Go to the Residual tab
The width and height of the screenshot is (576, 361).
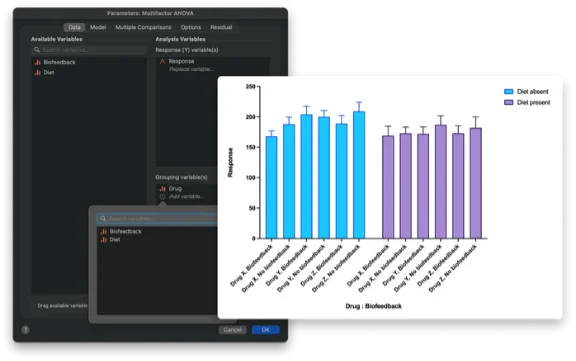(x=221, y=27)
